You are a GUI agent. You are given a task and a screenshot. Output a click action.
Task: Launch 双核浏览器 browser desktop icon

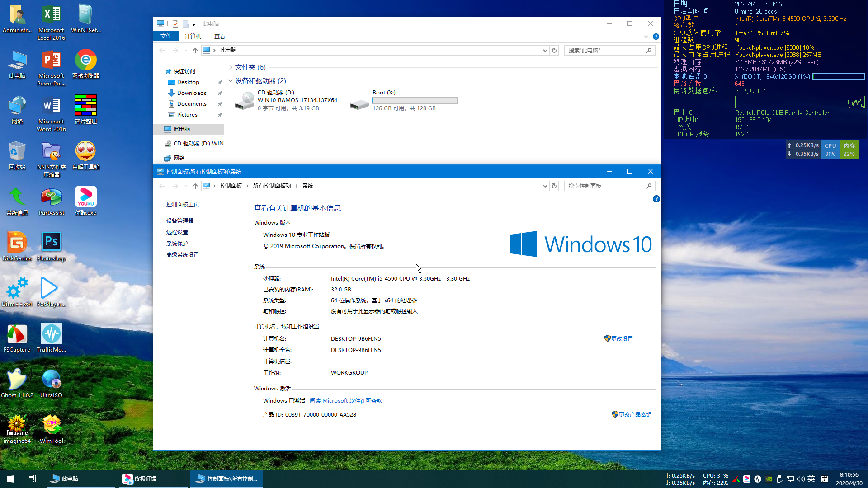(85, 64)
